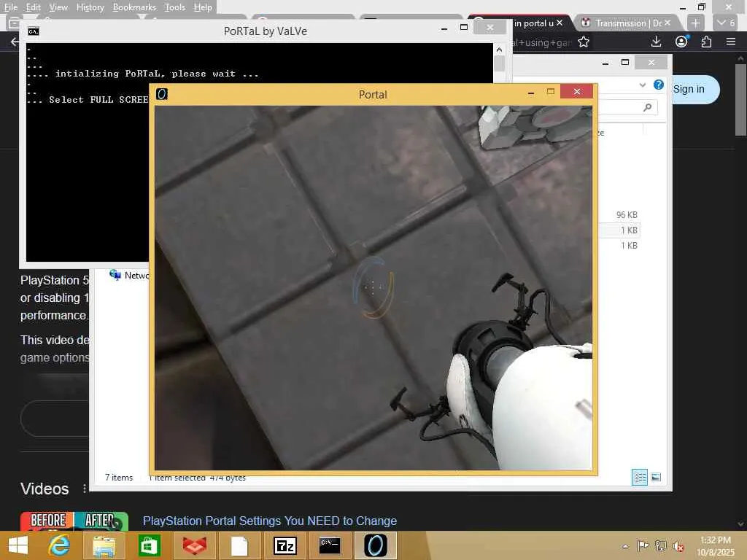Open the File Explorer help icon
Screen dimensions: 747x560
click(x=659, y=85)
